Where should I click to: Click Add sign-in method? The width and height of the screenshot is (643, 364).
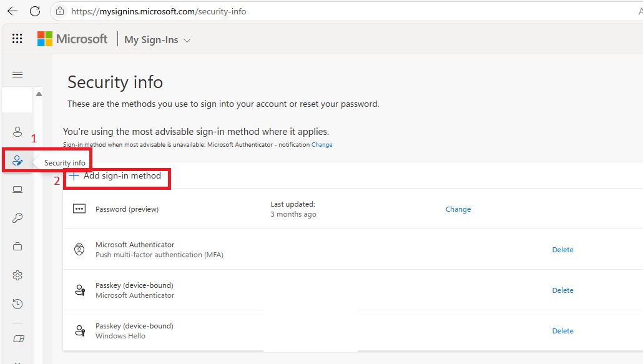[115, 176]
